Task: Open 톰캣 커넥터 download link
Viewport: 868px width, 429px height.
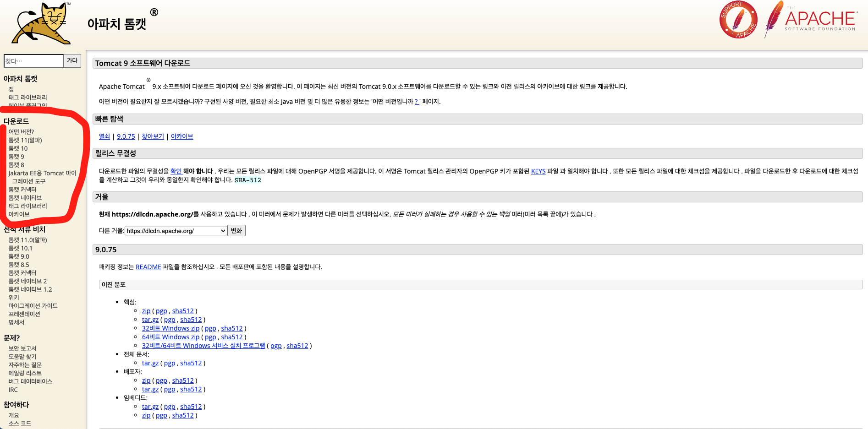Action: 22,190
